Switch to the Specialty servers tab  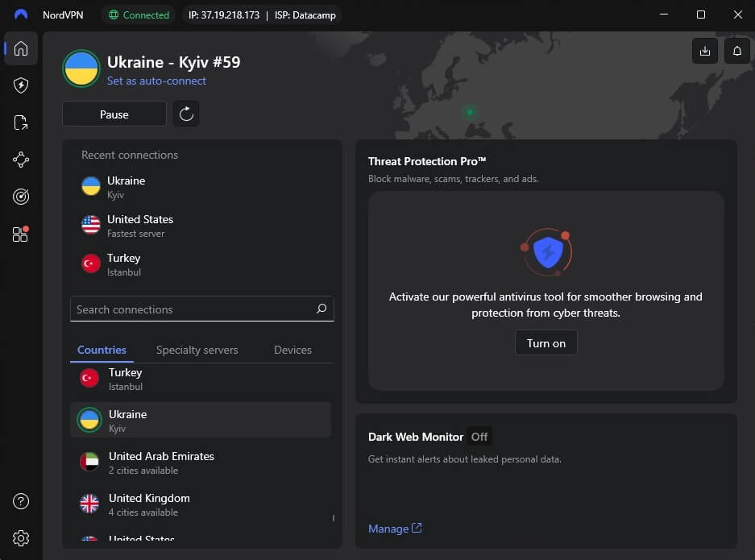click(x=197, y=350)
